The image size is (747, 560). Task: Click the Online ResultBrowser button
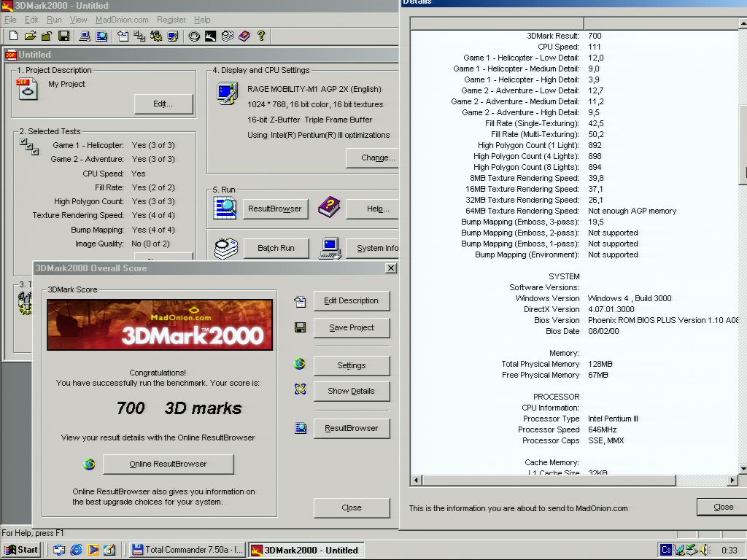(169, 464)
